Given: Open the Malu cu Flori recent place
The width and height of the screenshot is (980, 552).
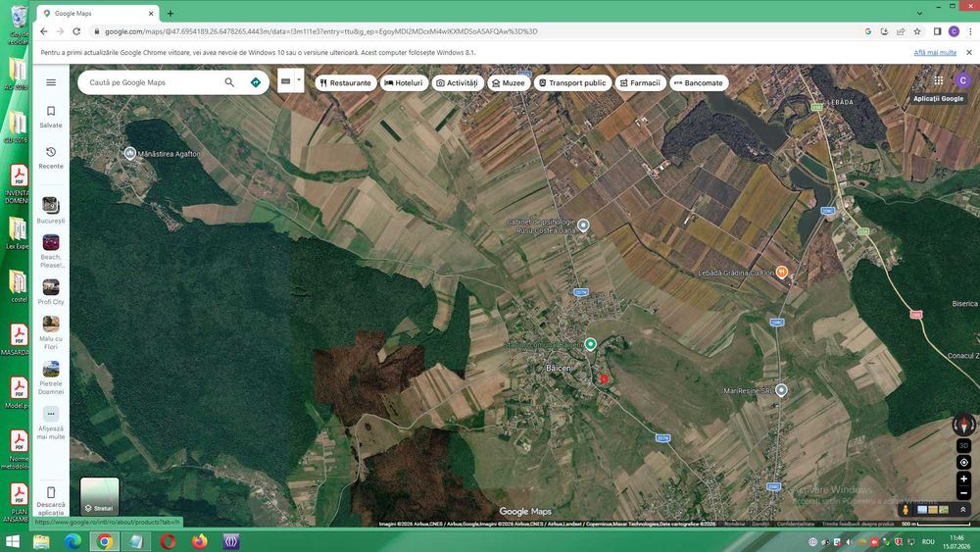Looking at the screenshot, I should pos(51,324).
